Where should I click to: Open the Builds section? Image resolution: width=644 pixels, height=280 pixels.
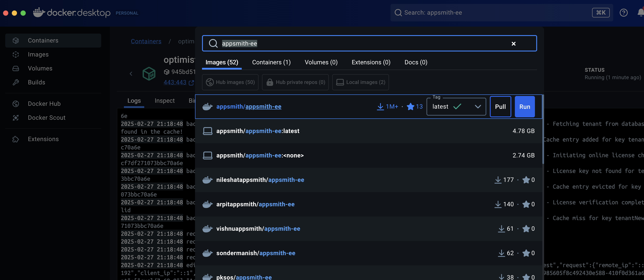coord(36,82)
